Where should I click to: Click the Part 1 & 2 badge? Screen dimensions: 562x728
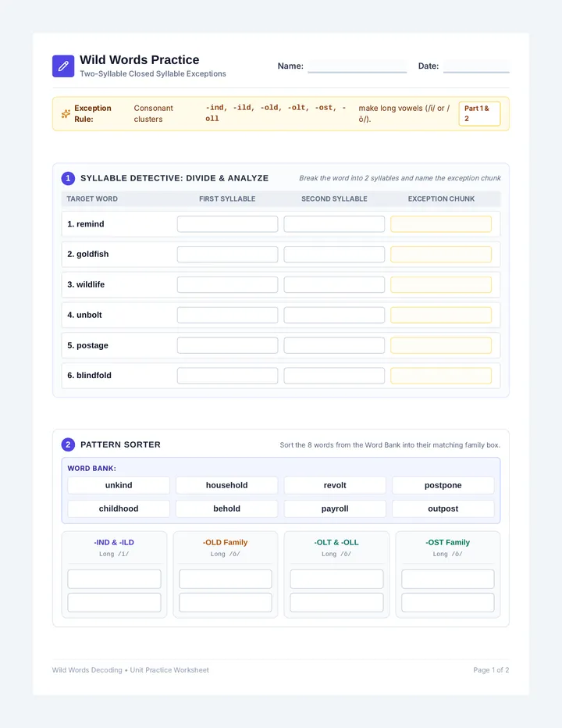(x=479, y=114)
